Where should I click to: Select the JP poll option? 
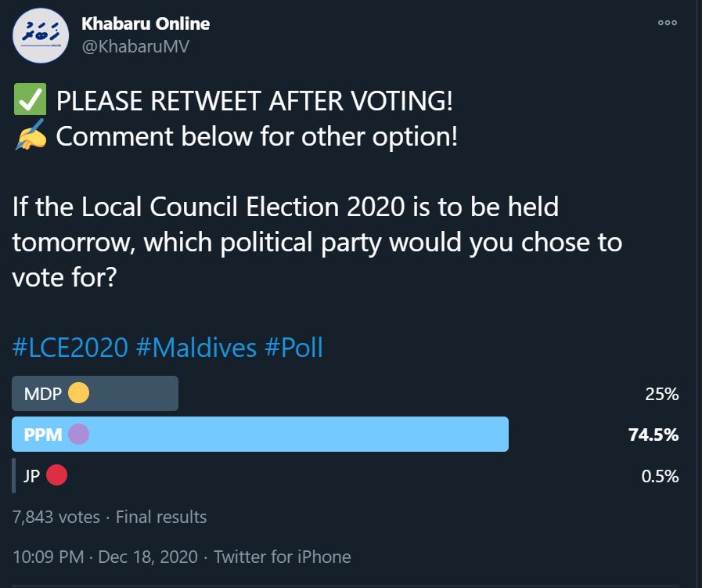tap(31, 475)
